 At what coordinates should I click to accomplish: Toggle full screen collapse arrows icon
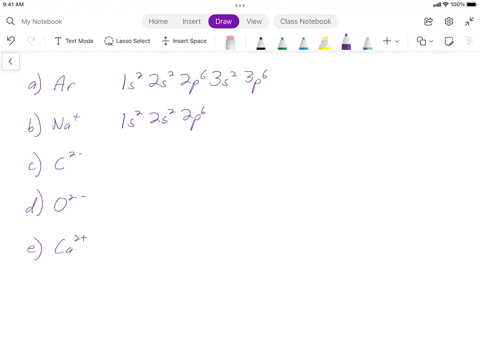pyautogui.click(x=469, y=22)
